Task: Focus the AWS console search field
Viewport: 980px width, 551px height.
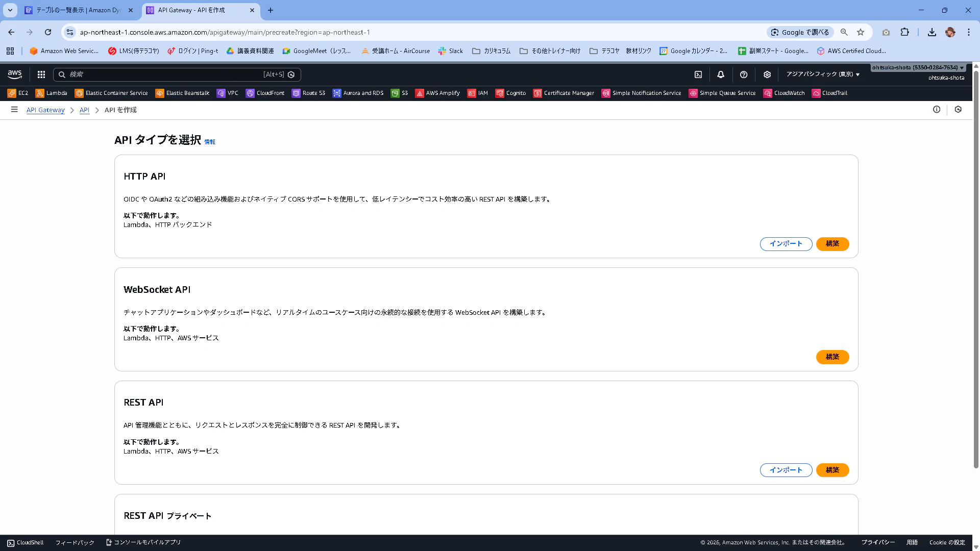Action: point(177,74)
